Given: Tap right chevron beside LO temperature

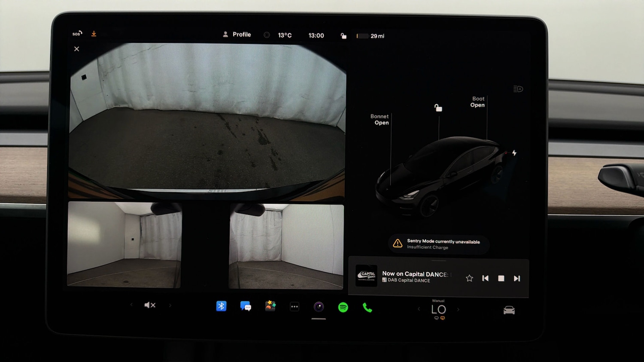Looking at the screenshot, I should 458,309.
